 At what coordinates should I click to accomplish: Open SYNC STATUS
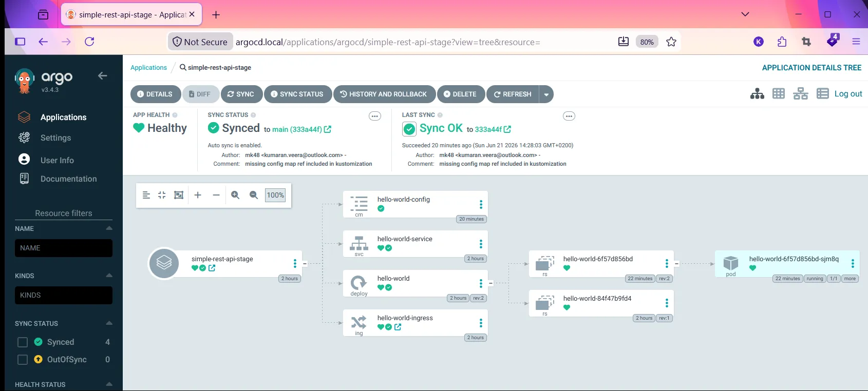tap(298, 94)
